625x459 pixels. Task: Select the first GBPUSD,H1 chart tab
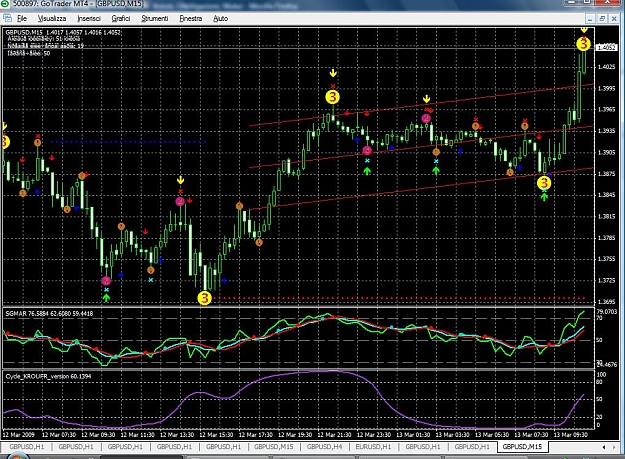point(27,447)
